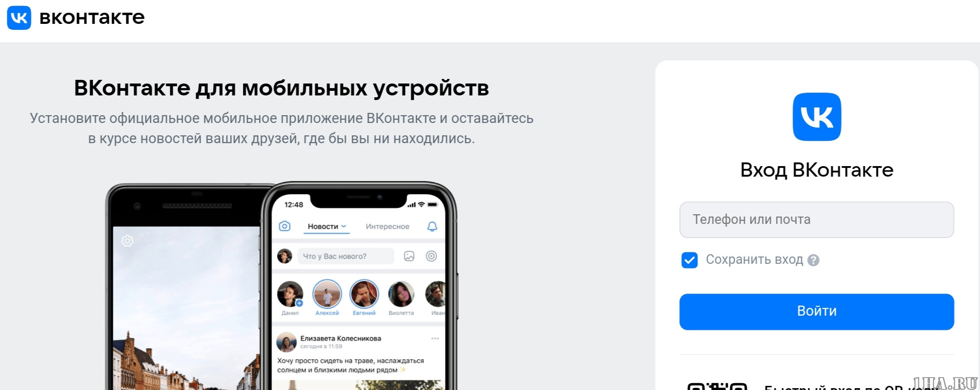This screenshot has width=980, height=390.
Task: Focus the Телефон или почта input field
Action: (x=817, y=220)
